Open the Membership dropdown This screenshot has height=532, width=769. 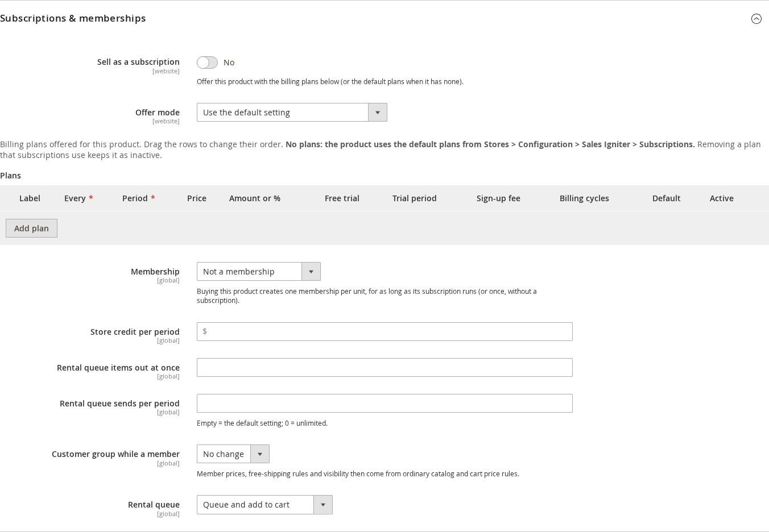(259, 272)
